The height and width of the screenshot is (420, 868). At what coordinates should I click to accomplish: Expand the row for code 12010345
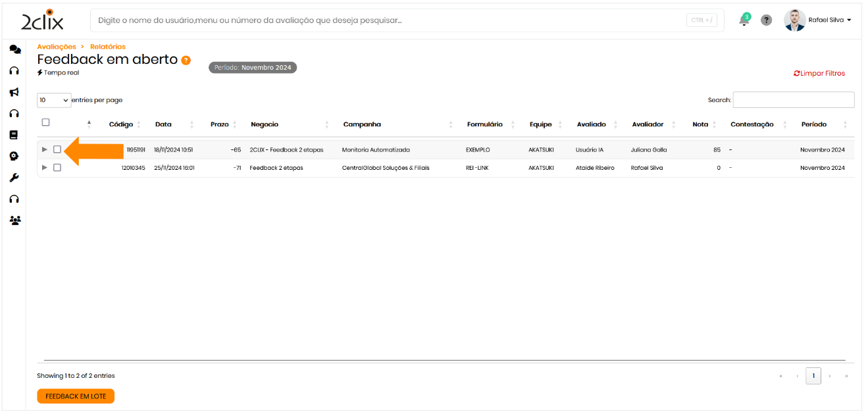(45, 168)
